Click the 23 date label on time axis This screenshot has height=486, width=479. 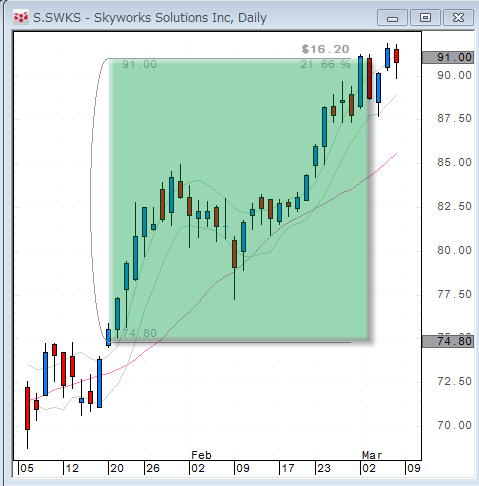tap(324, 468)
